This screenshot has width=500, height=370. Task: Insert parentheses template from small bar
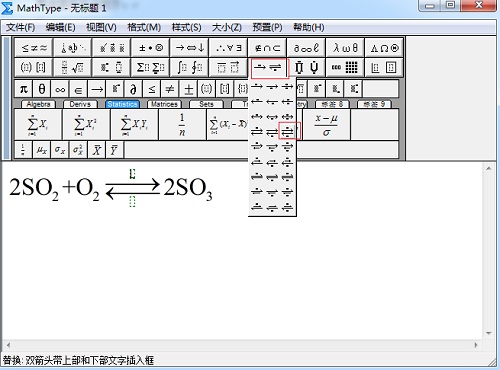click(207, 89)
